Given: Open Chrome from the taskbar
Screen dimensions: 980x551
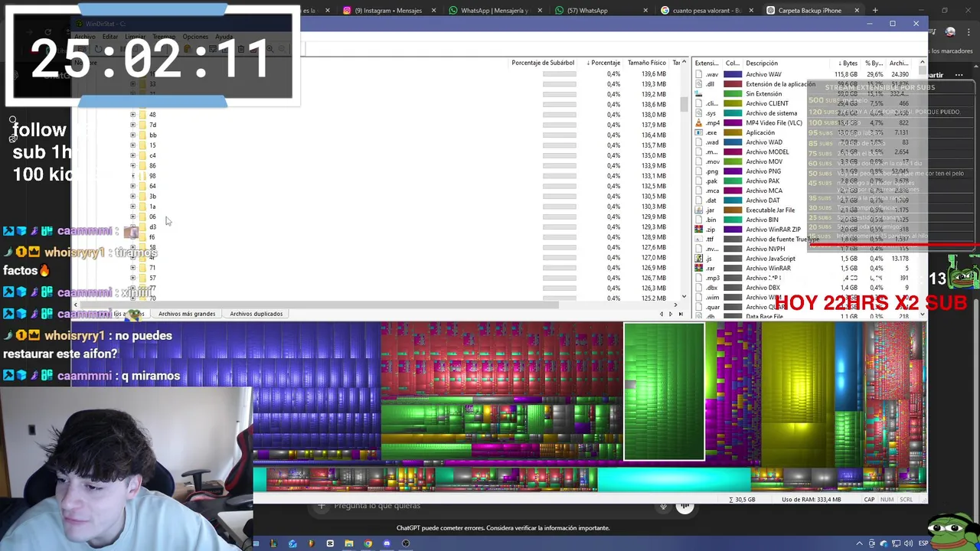Looking at the screenshot, I should (x=368, y=543).
